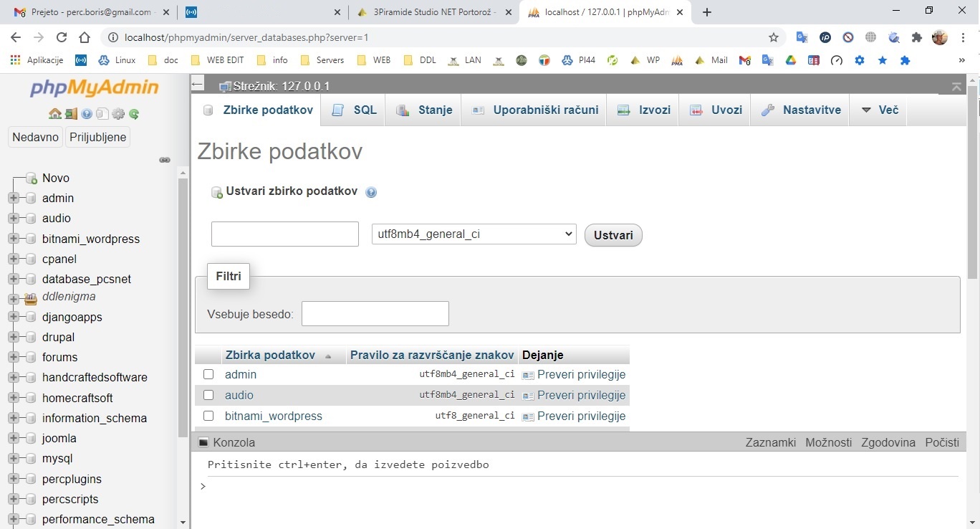Image resolution: width=980 pixels, height=529 pixels.
Task: Click the new database name input field
Action: 285,234
